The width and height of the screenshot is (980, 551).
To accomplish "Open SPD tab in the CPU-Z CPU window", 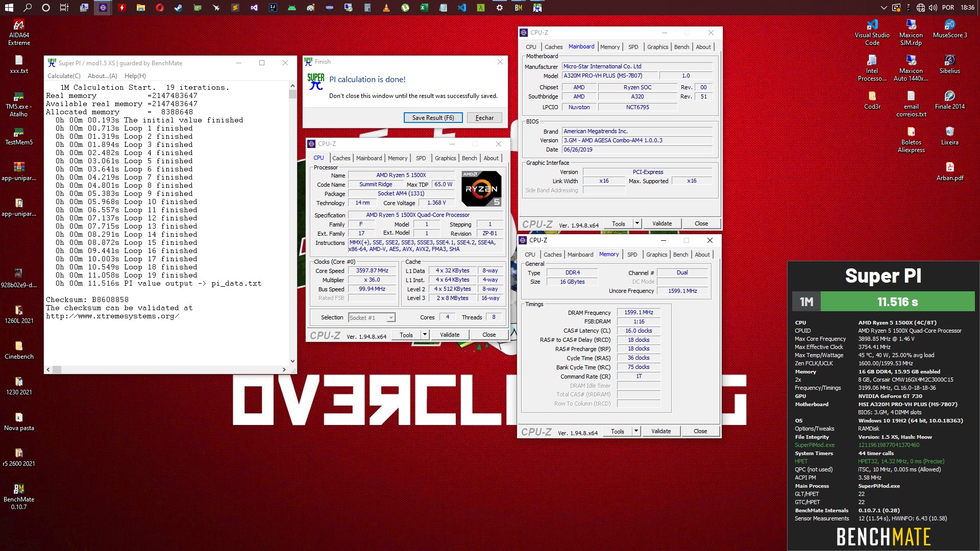I will [421, 158].
